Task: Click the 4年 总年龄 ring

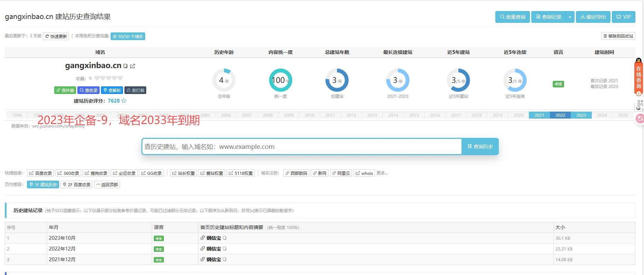Action: pos(224,80)
